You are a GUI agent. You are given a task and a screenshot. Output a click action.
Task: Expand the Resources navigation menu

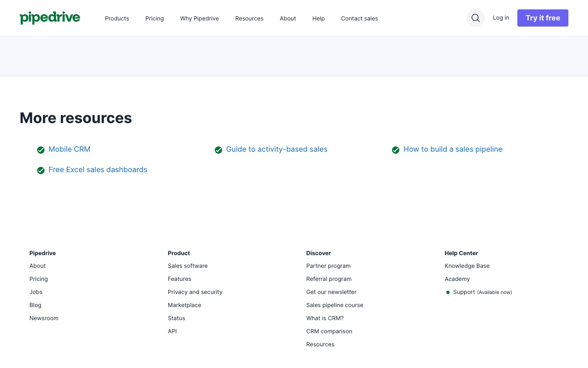(249, 18)
